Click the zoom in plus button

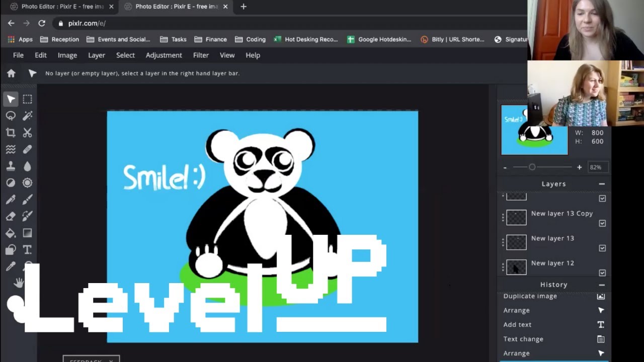click(579, 167)
